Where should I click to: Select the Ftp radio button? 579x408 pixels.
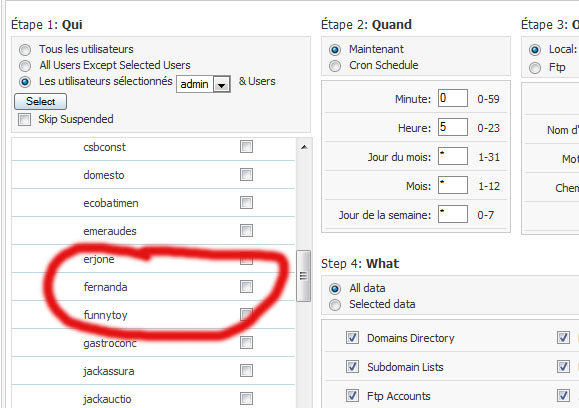tap(535, 68)
